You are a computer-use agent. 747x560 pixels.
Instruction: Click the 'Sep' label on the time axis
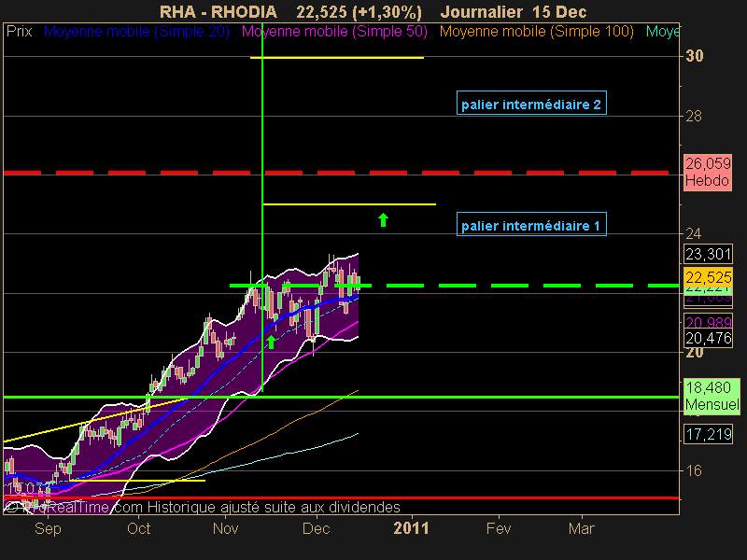click(48, 528)
